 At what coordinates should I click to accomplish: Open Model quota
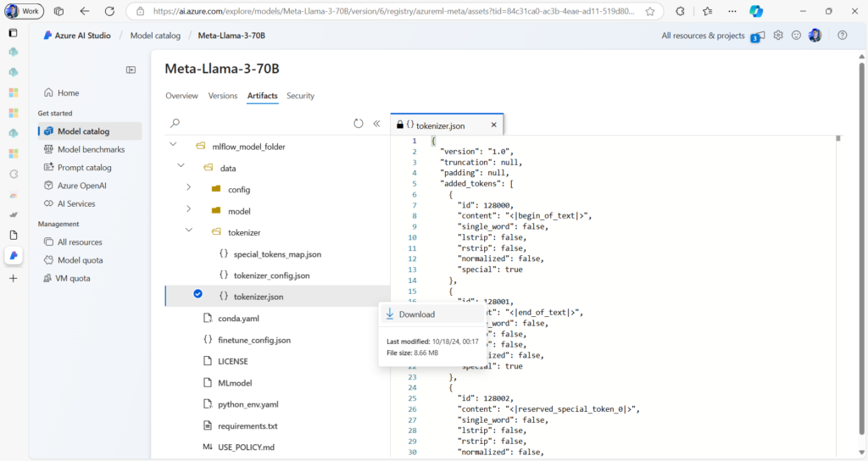tap(90, 260)
